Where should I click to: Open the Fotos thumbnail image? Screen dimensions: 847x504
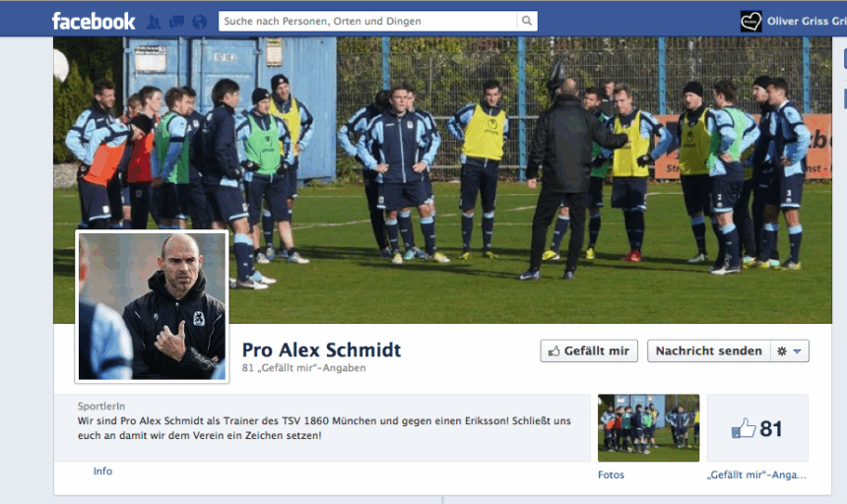(648, 428)
